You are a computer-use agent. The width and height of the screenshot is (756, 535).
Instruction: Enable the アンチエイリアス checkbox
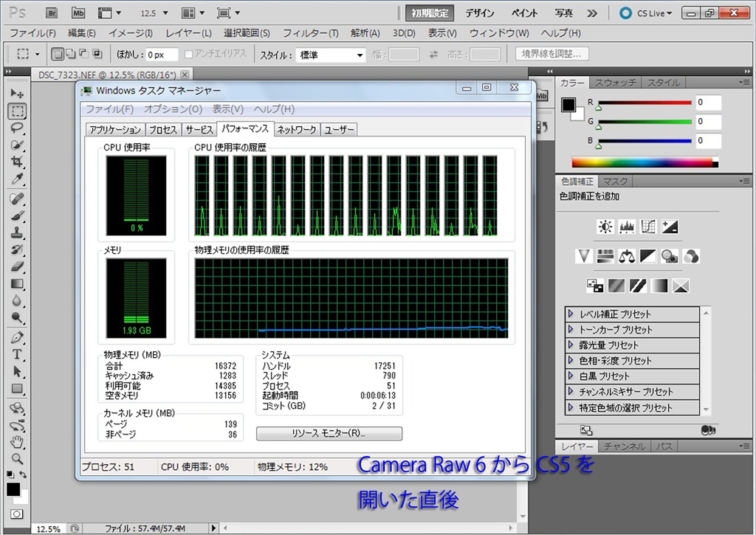click(189, 55)
